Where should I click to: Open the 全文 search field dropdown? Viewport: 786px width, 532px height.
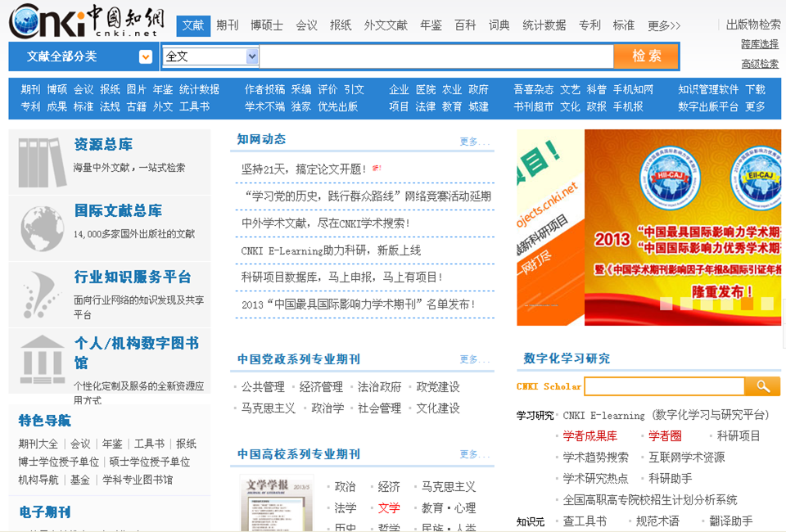(x=252, y=56)
